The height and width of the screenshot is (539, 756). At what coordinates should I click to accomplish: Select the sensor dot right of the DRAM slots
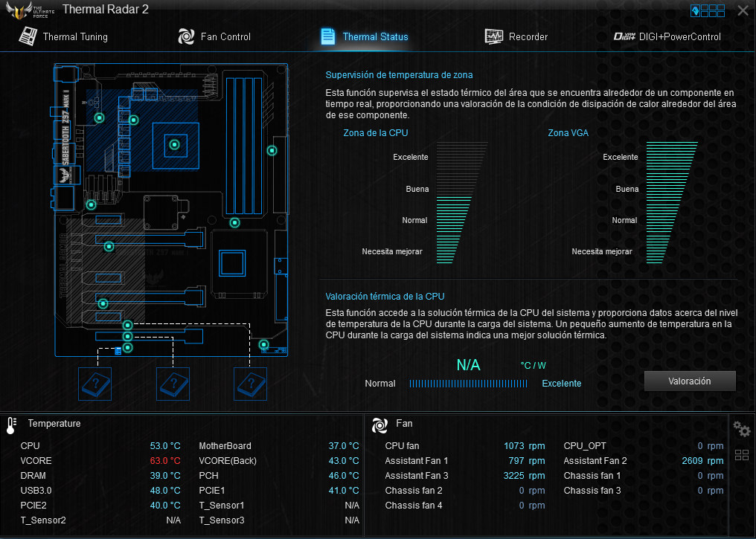(272, 151)
